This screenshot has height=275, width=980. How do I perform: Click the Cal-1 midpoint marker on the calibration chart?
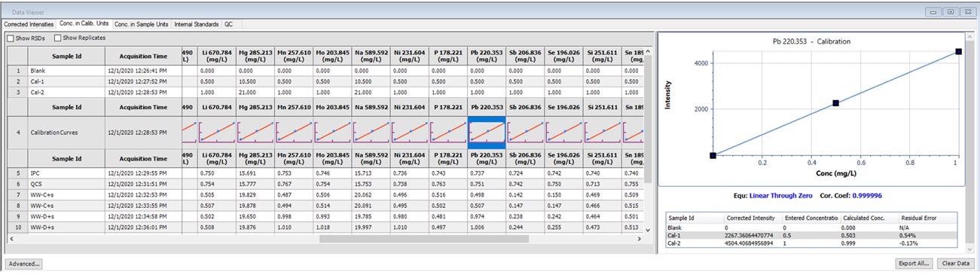835,103
